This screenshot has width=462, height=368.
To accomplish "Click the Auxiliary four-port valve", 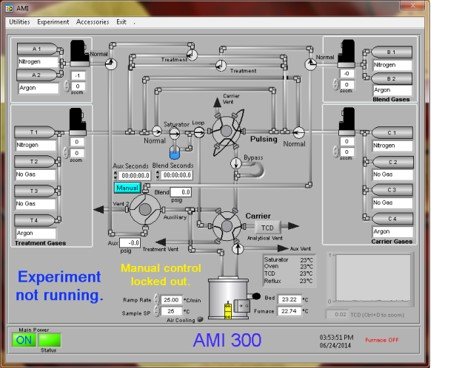I will coord(145,210).
